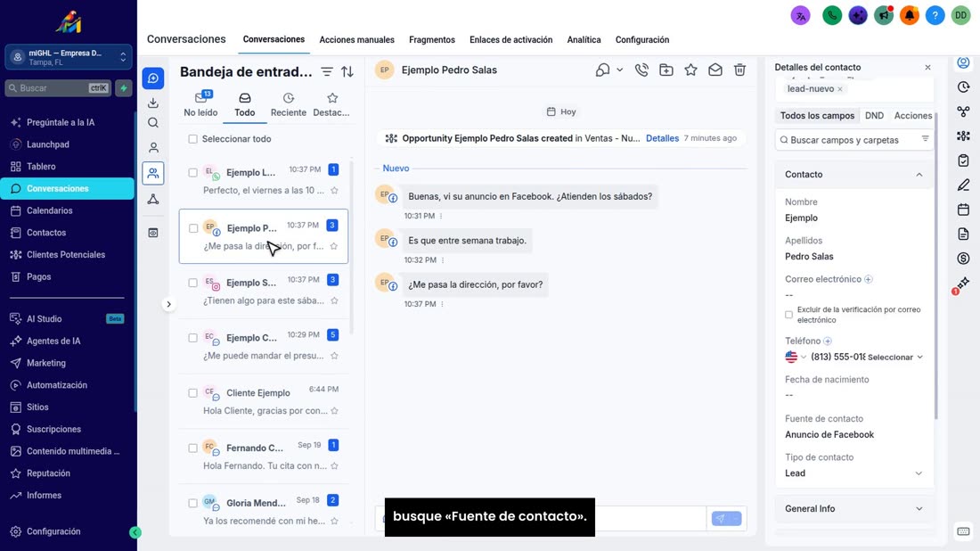Check the Gloria Mend... conversation checkbox
Viewport: 980px width, 551px height.
tap(193, 503)
